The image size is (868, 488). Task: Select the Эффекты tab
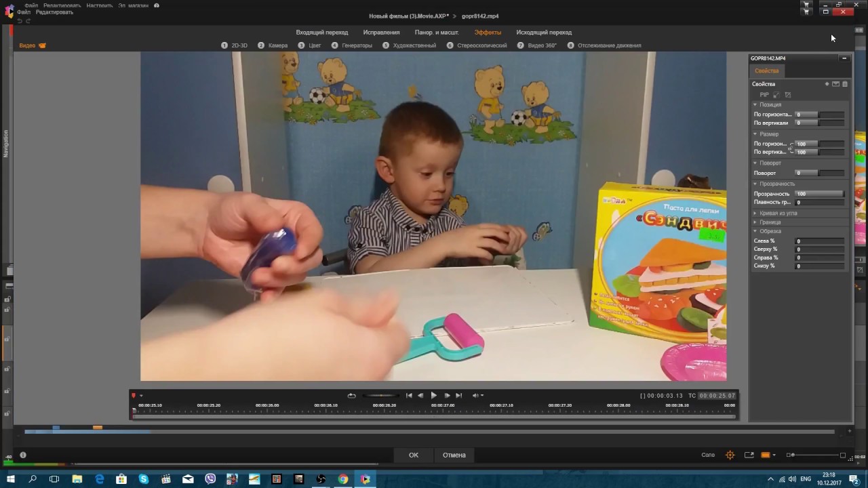click(x=488, y=33)
